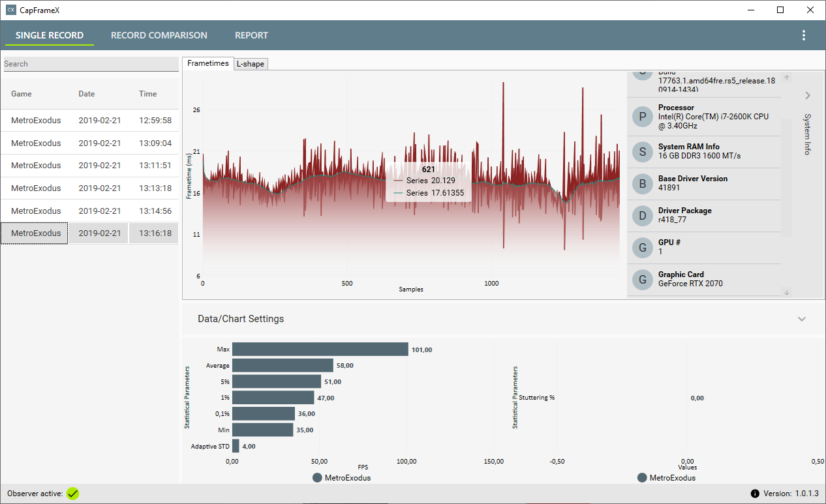The image size is (826, 504).
Task: Click the system info scroll up arrow
Action: (787, 78)
